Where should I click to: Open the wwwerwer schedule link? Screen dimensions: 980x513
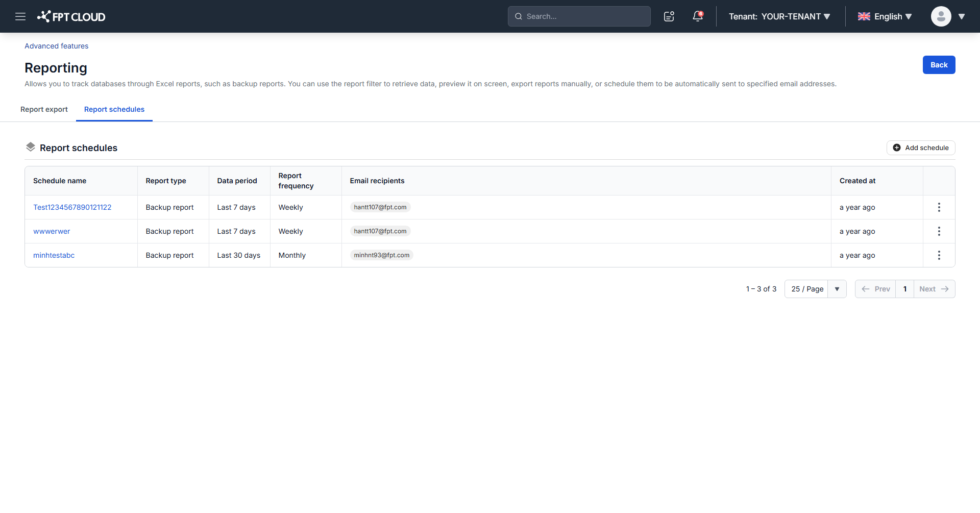[x=52, y=231]
